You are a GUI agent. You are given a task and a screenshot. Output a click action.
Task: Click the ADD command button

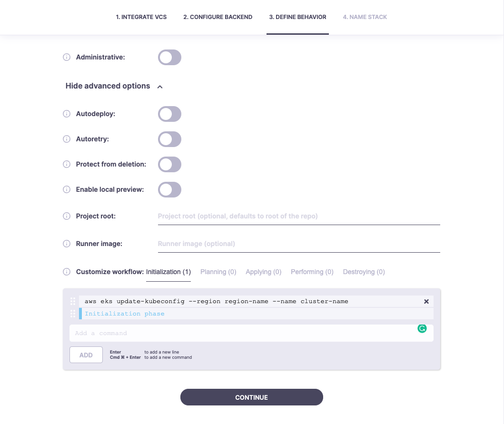click(86, 355)
